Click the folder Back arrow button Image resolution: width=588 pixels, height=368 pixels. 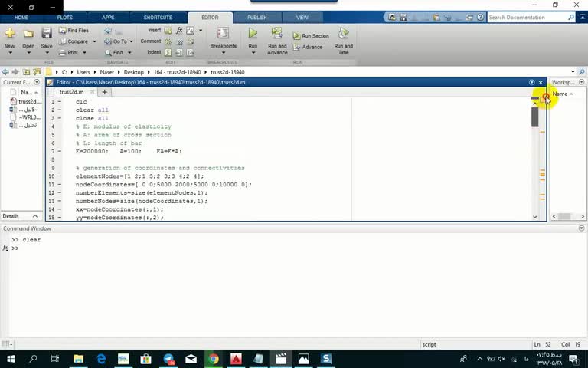(5, 72)
